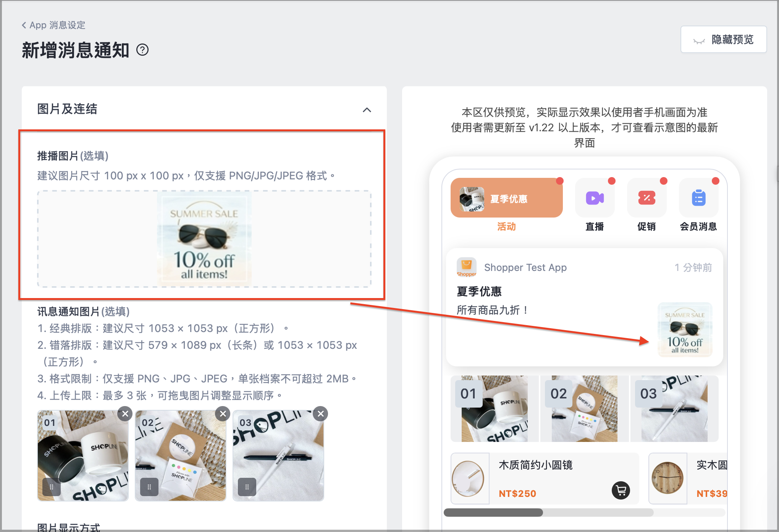The width and height of the screenshot is (779, 532).
Task: Open preview image 03
Action: click(675, 409)
